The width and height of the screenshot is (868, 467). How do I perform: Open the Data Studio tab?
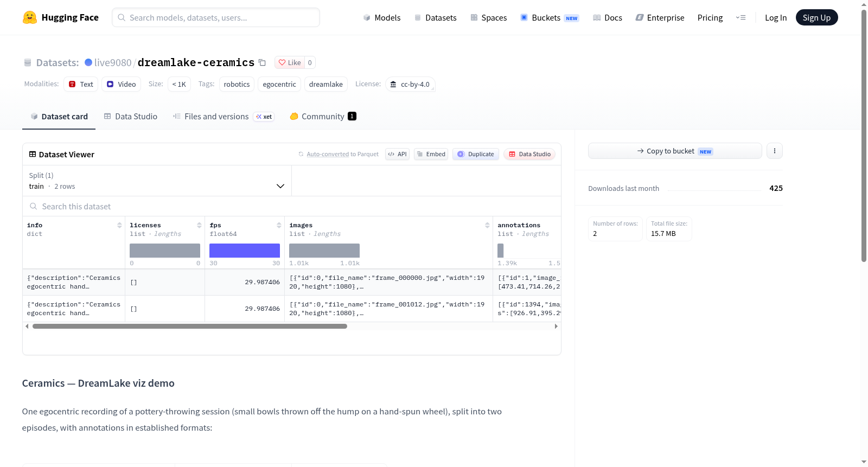[131, 116]
